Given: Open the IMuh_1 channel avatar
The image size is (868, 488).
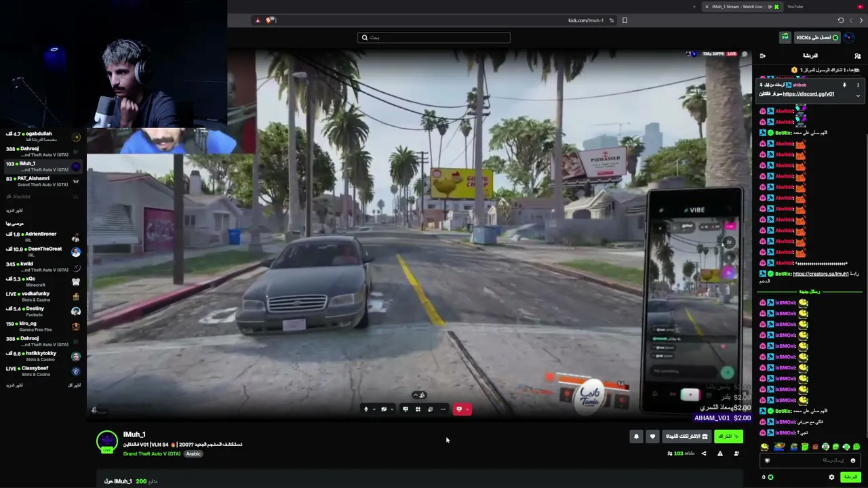Looking at the screenshot, I should click(x=106, y=442).
